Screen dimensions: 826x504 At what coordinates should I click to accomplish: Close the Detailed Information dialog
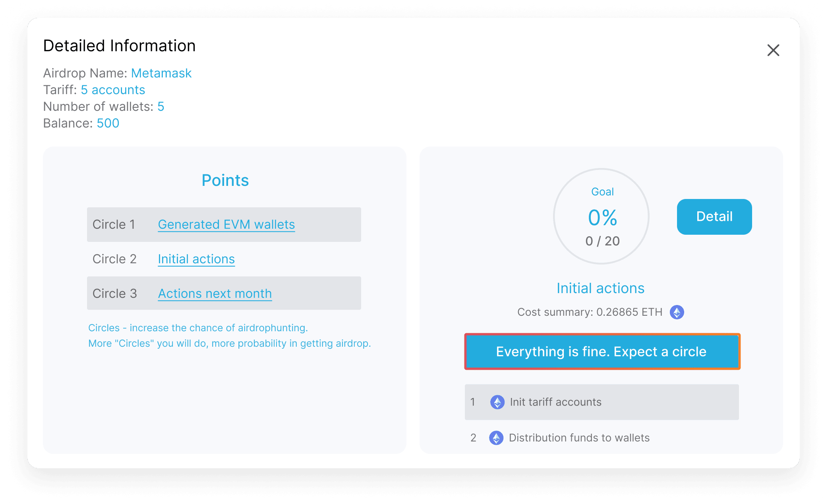pyautogui.click(x=773, y=50)
